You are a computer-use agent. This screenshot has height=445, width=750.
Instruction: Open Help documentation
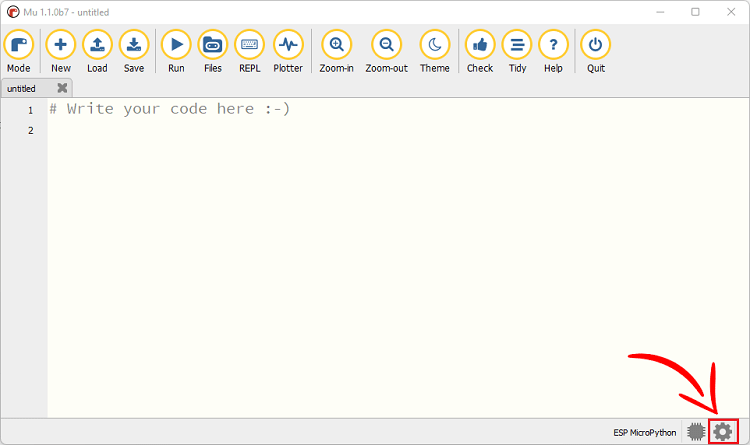click(x=553, y=51)
